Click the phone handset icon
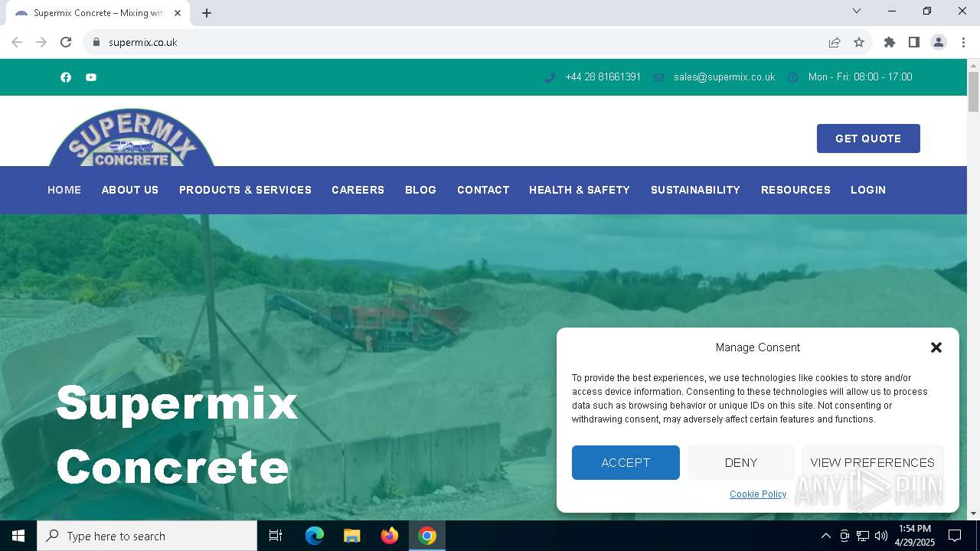980x551 pixels. (550, 77)
